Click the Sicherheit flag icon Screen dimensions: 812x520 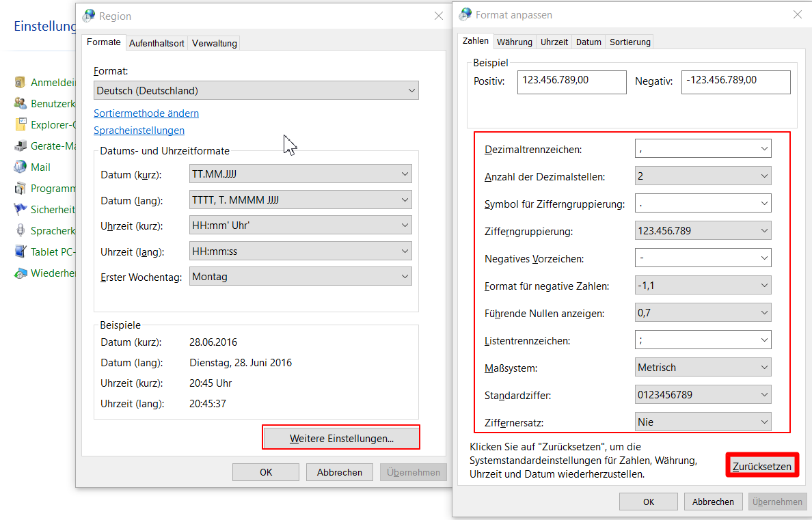(x=21, y=209)
